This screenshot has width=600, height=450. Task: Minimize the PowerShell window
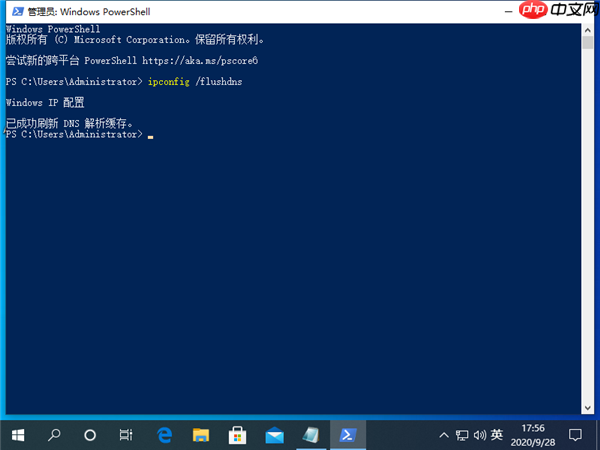[508, 12]
